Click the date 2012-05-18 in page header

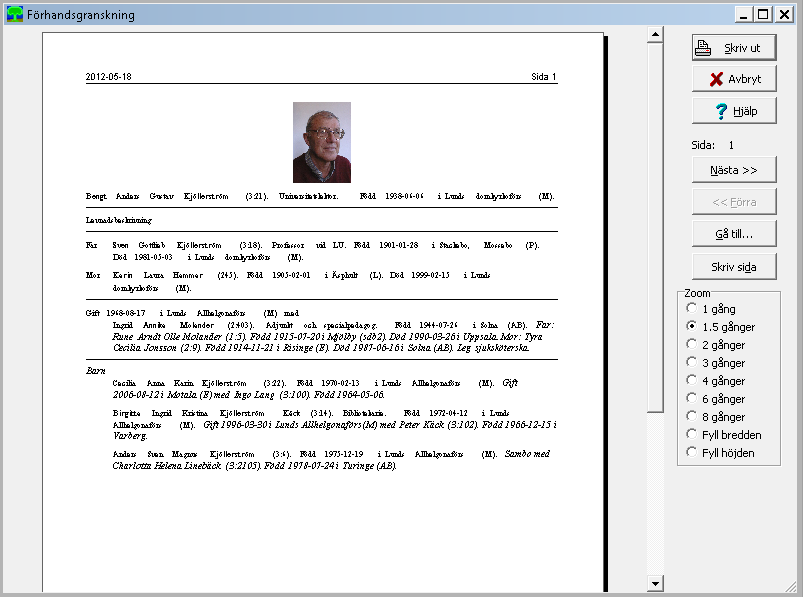click(x=109, y=77)
